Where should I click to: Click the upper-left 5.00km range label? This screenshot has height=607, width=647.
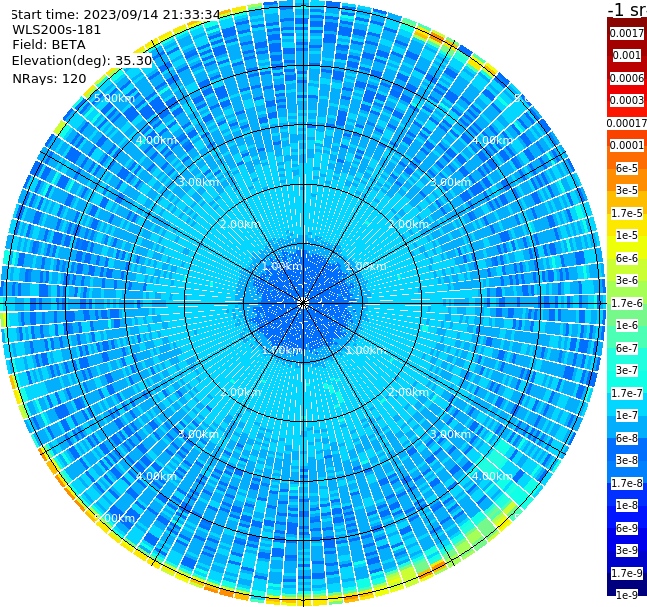114,98
